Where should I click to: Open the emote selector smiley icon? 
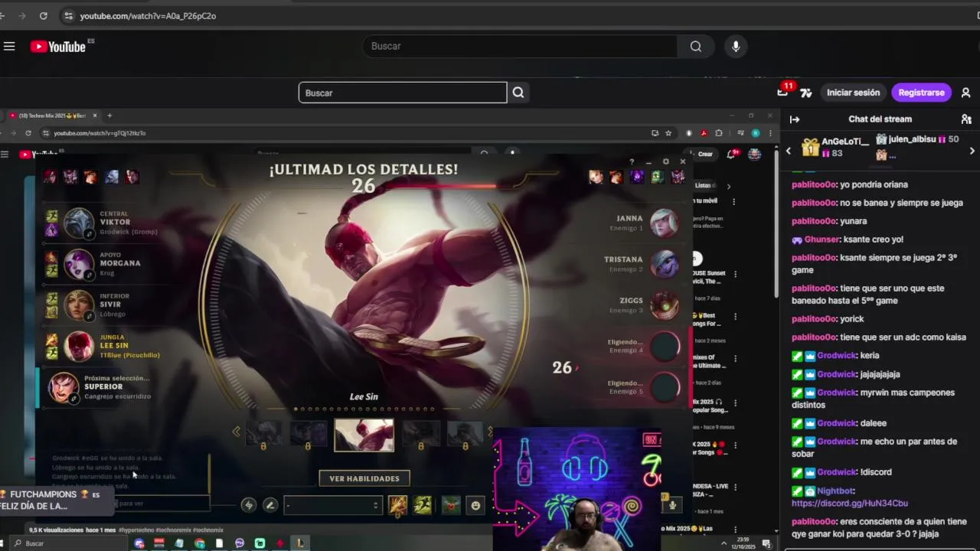tap(475, 505)
